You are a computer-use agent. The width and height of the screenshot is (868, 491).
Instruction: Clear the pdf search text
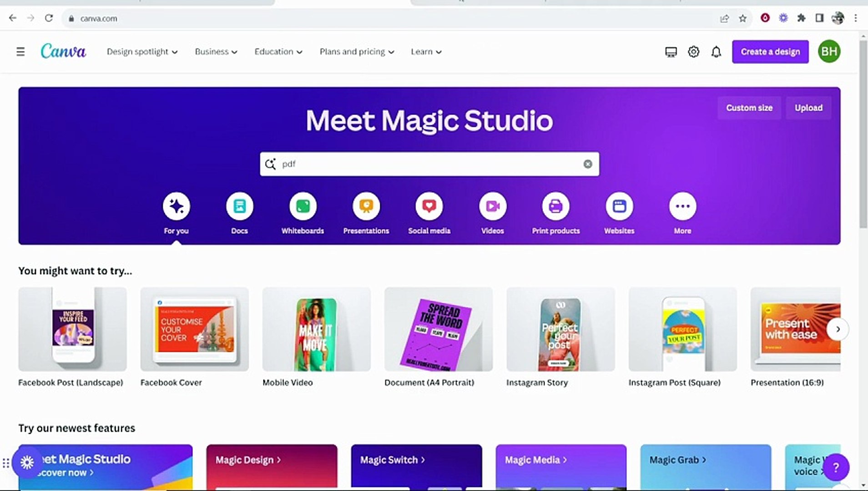588,164
